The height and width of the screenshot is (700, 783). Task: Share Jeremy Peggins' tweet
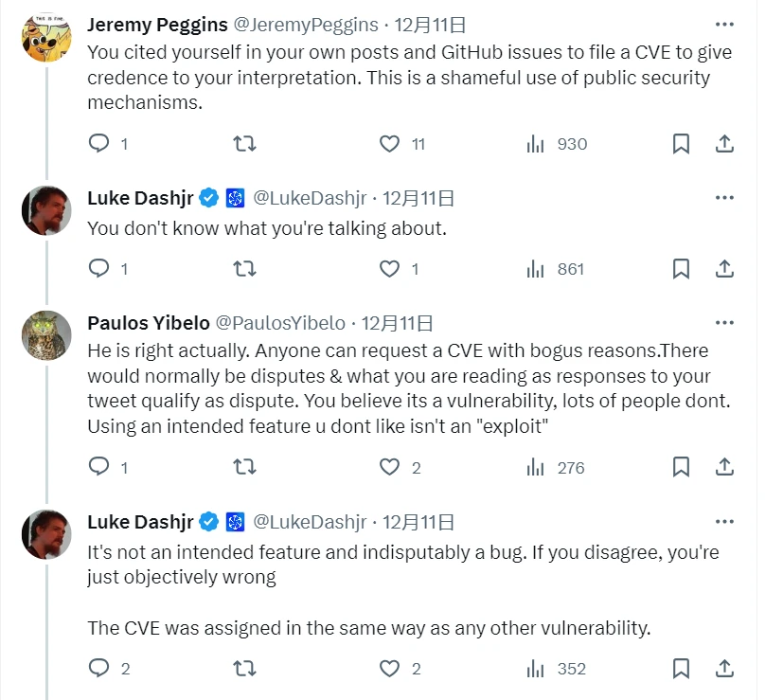[x=724, y=144]
